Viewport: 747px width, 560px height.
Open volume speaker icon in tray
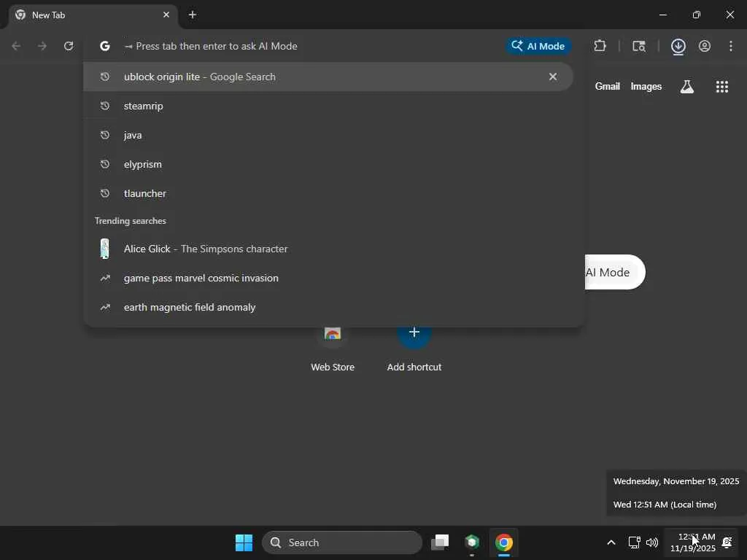click(651, 542)
